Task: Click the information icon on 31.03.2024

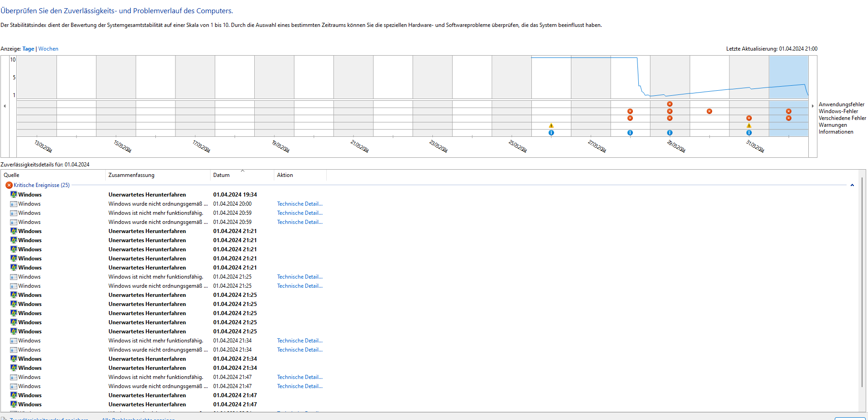Action: pyautogui.click(x=749, y=133)
